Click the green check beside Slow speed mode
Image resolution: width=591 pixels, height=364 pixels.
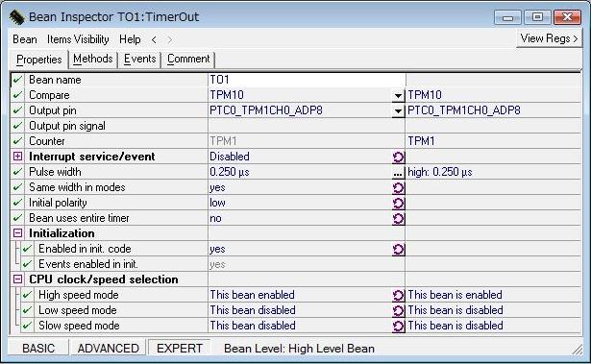[x=27, y=326]
